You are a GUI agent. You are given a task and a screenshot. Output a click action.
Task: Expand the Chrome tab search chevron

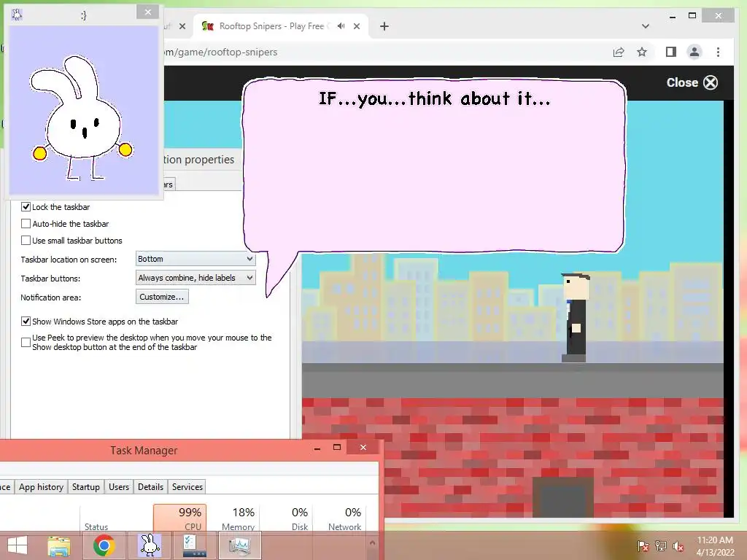[646, 26]
